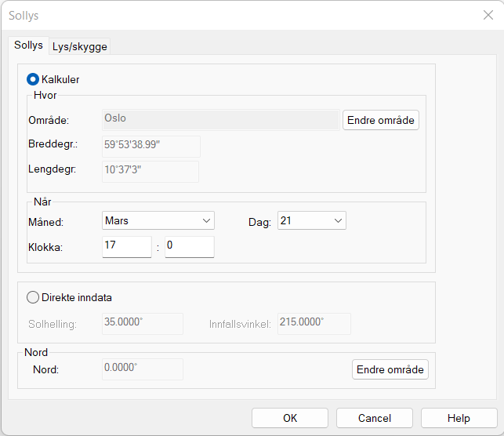The image size is (504, 436).
Task: Select the Sollys tab
Action: [28, 45]
